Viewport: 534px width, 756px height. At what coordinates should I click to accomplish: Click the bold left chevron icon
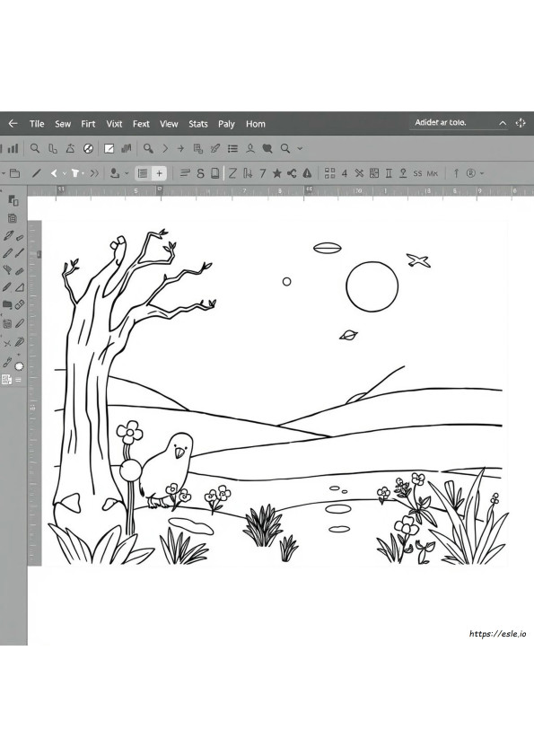pos(54,173)
